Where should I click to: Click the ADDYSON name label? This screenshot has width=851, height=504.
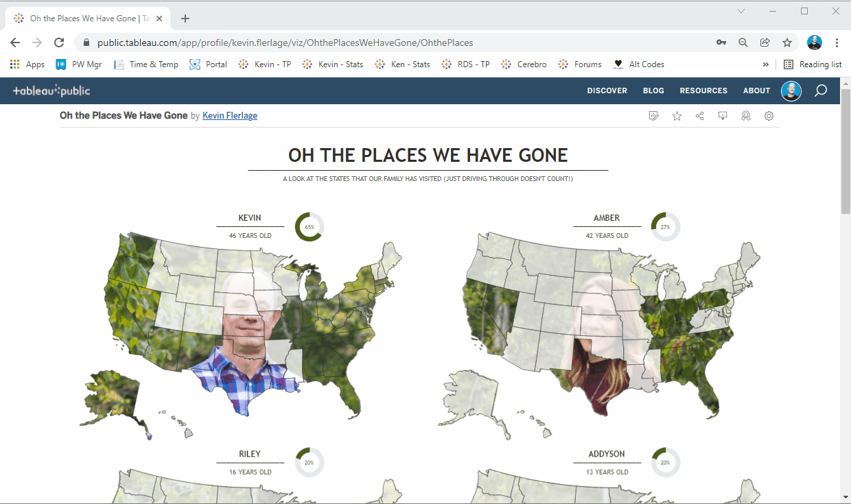click(607, 454)
